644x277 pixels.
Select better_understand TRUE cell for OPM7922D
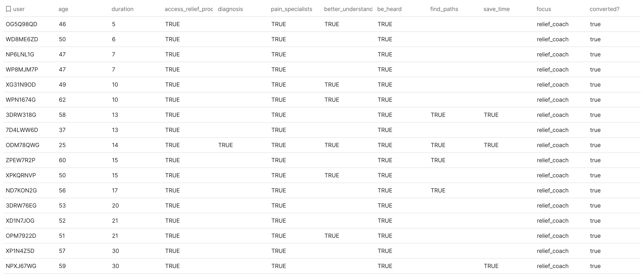coord(332,236)
